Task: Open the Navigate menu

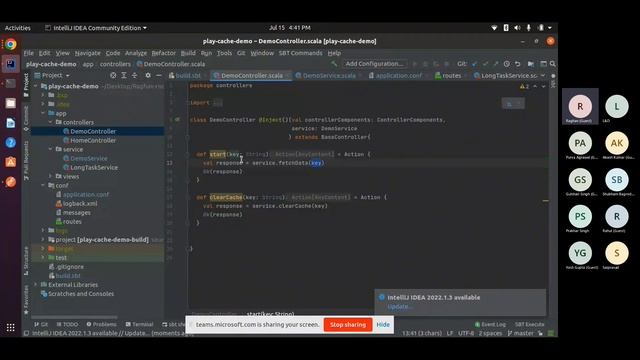Action: tap(87, 53)
